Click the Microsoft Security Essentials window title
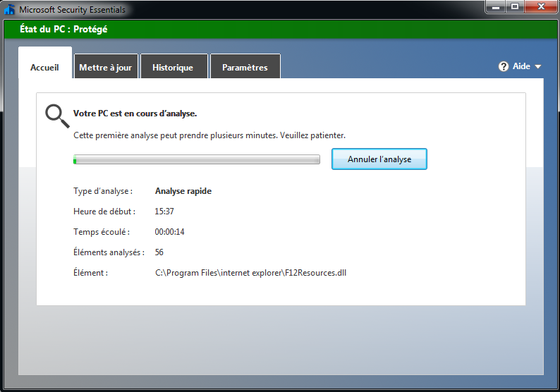Image resolution: width=560 pixels, height=392 pixels. click(x=72, y=10)
